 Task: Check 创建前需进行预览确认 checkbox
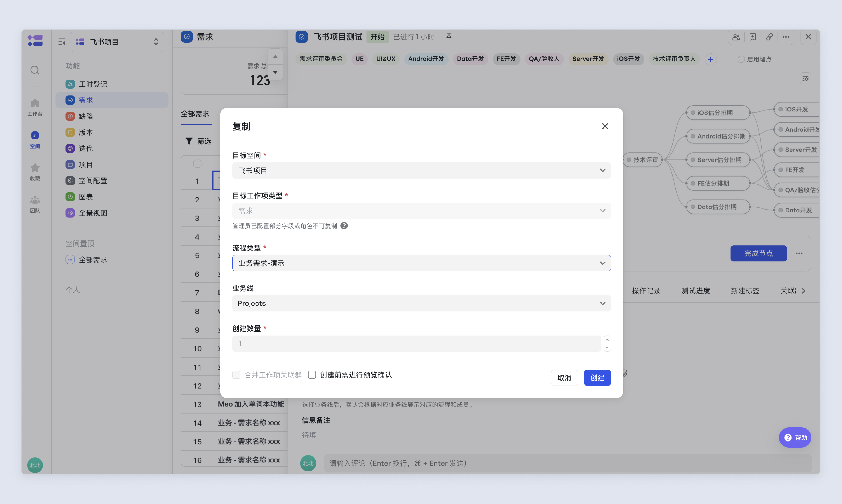coord(312,375)
